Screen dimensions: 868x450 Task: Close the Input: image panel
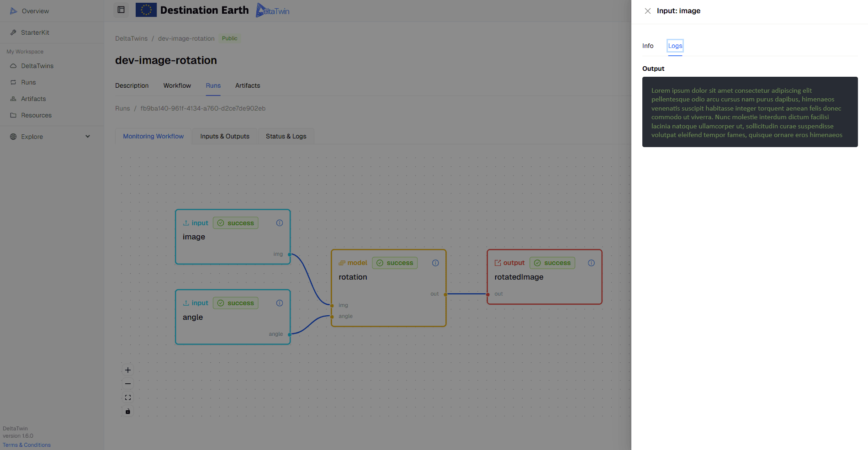click(x=647, y=11)
